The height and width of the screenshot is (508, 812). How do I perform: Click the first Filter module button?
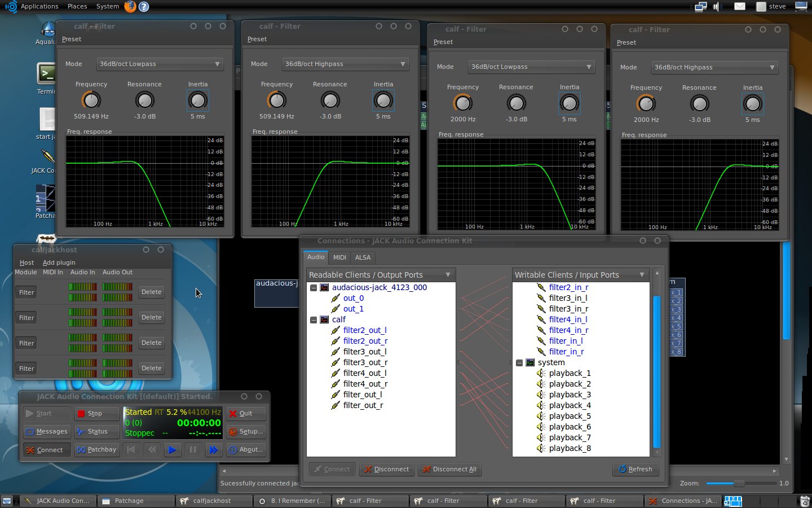point(27,292)
